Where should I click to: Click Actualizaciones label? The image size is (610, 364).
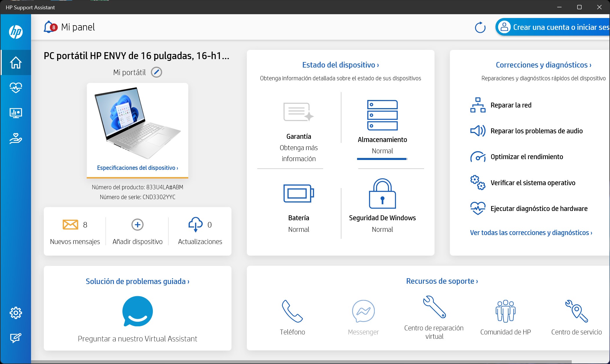click(200, 242)
